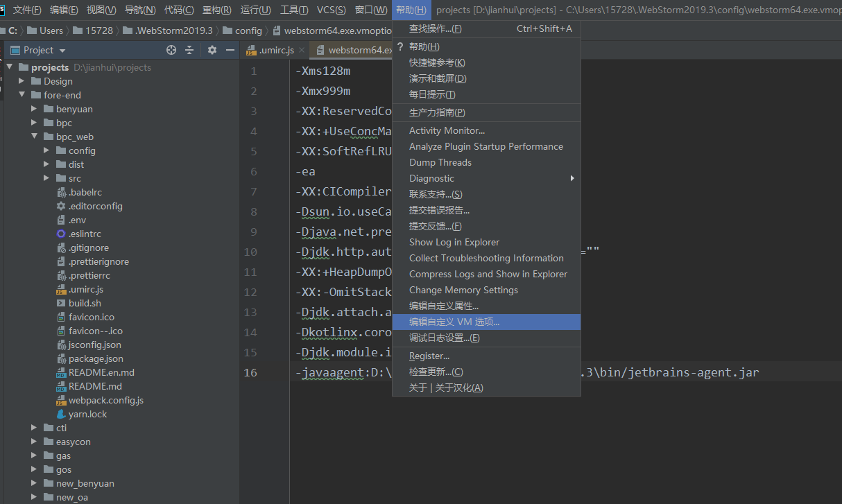Select Register... menu entry
Screen dimensions: 842x504
click(486, 356)
